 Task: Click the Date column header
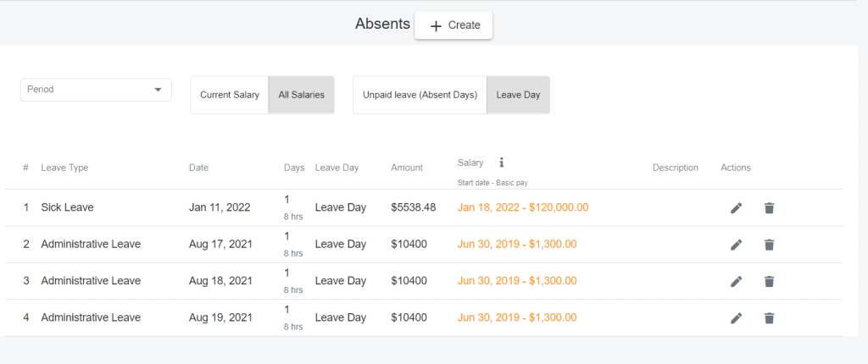click(x=198, y=168)
